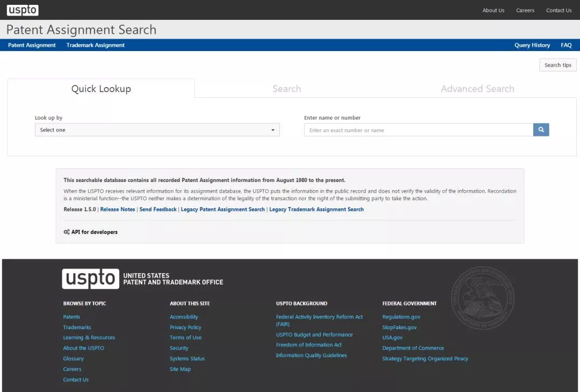Click the Search tips button
This screenshot has width=580, height=392.
(557, 65)
